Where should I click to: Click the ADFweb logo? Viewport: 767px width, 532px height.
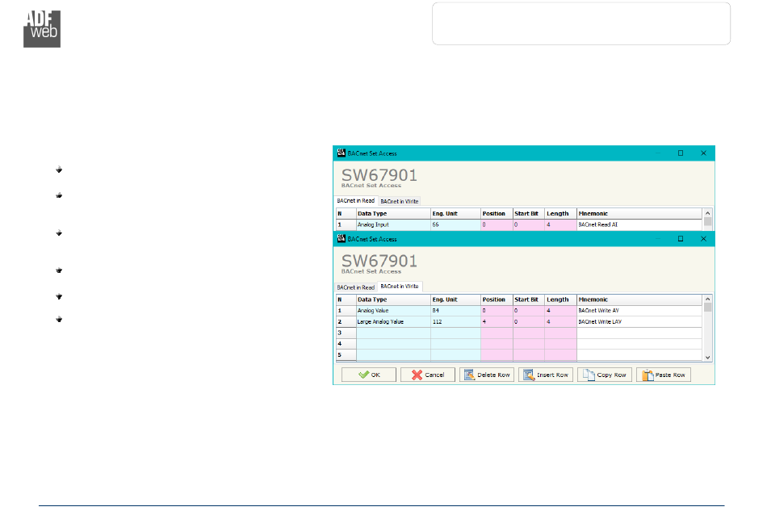coord(42,29)
